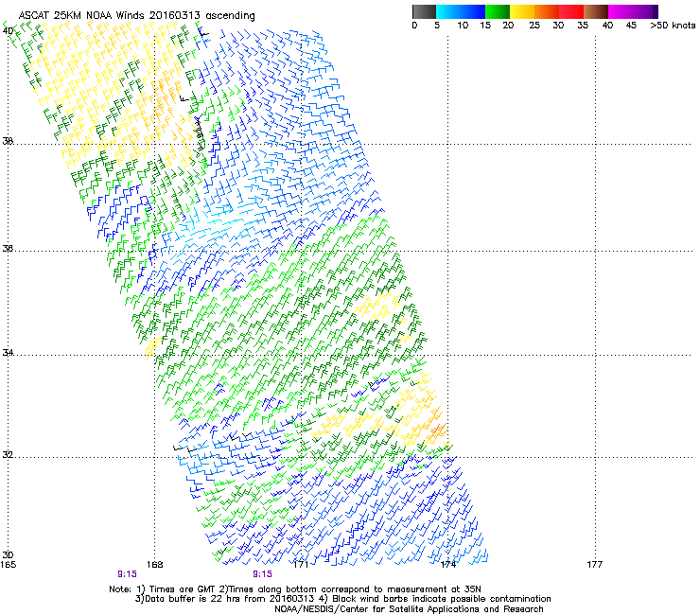Click the longitude axis label '165'
700x615 pixels.
point(9,565)
